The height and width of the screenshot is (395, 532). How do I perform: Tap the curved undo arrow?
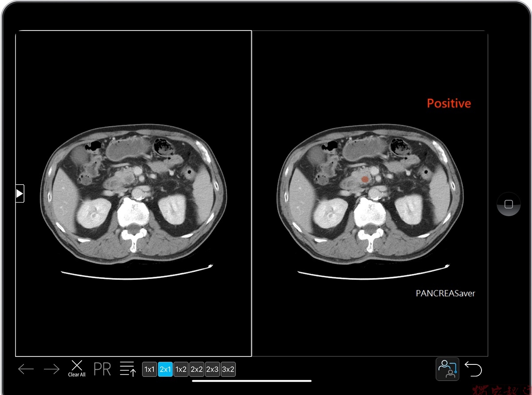pyautogui.click(x=473, y=369)
